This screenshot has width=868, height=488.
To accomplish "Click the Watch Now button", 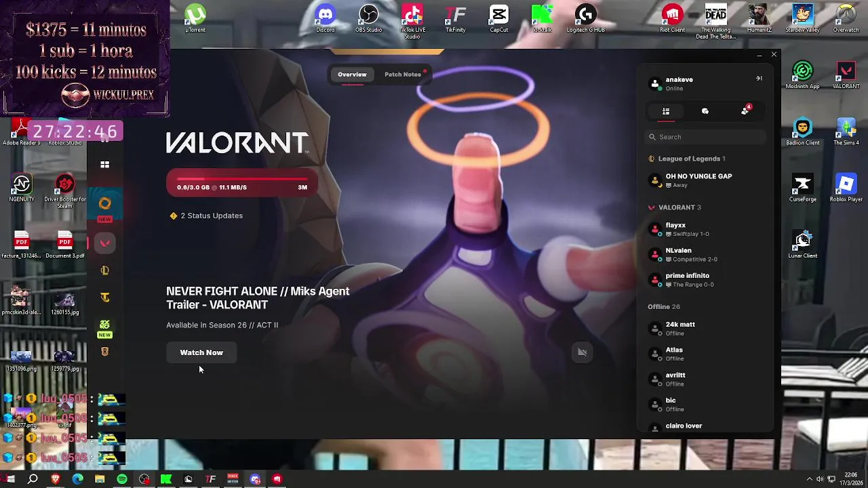I will (201, 352).
